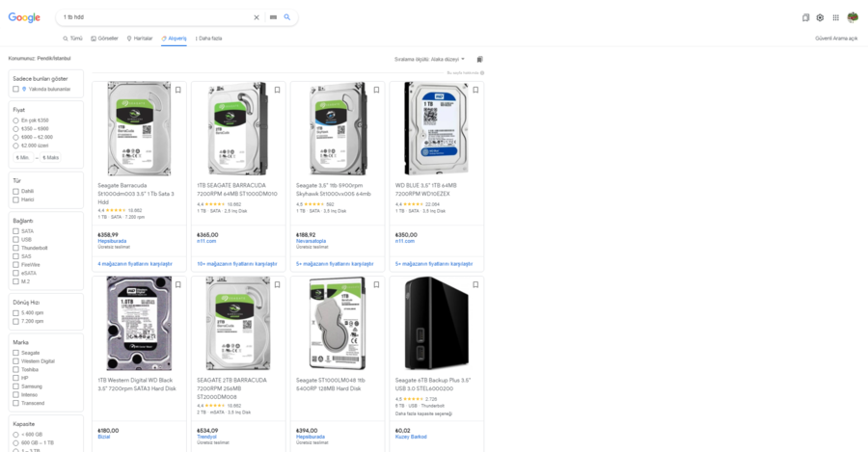
Task: Select the Alışveriş tab
Action: pyautogui.click(x=174, y=39)
